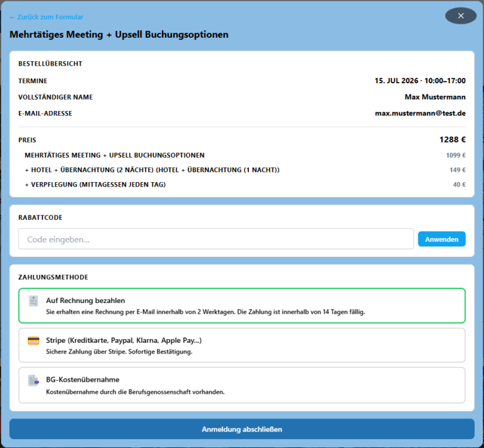
Task: Click the total price 1288 €
Action: pyautogui.click(x=452, y=140)
